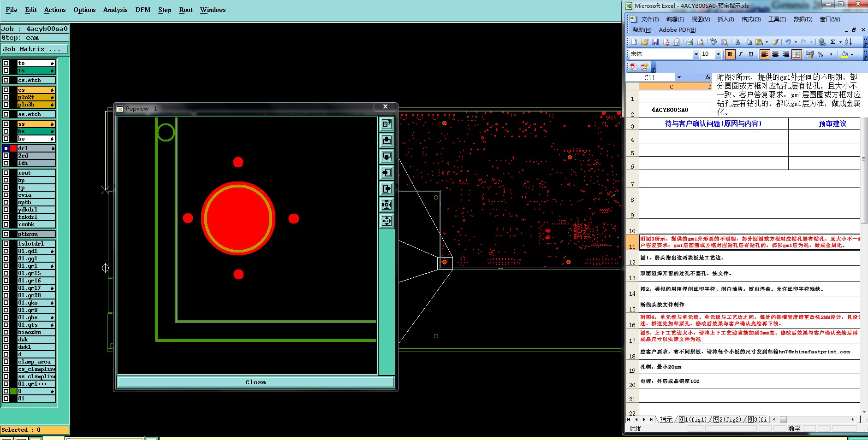Click the topmost Popview side toolbar icon
868x440 pixels.
coord(386,124)
